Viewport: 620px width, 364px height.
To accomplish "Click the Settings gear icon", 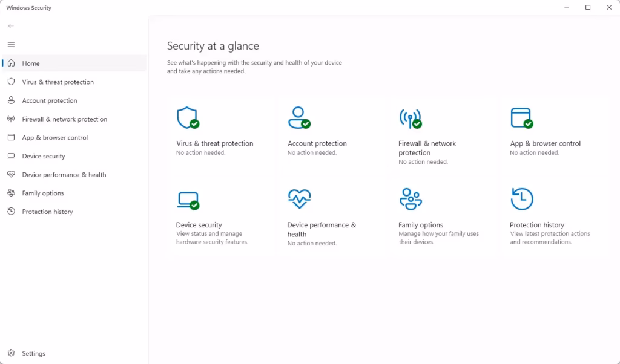I will click(11, 353).
